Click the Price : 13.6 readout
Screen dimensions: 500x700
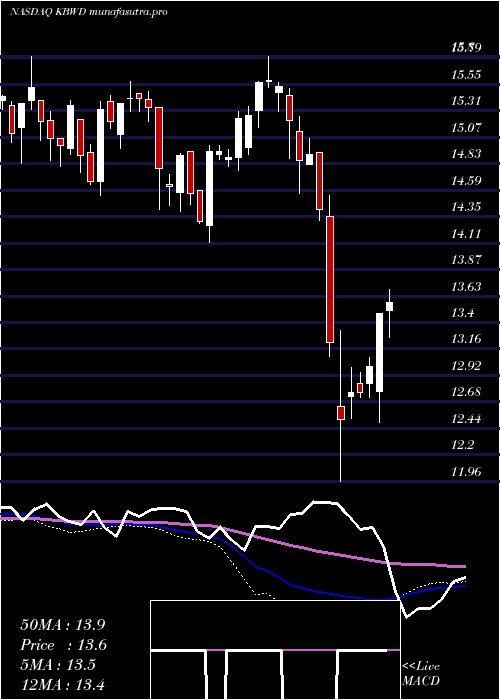(64, 645)
